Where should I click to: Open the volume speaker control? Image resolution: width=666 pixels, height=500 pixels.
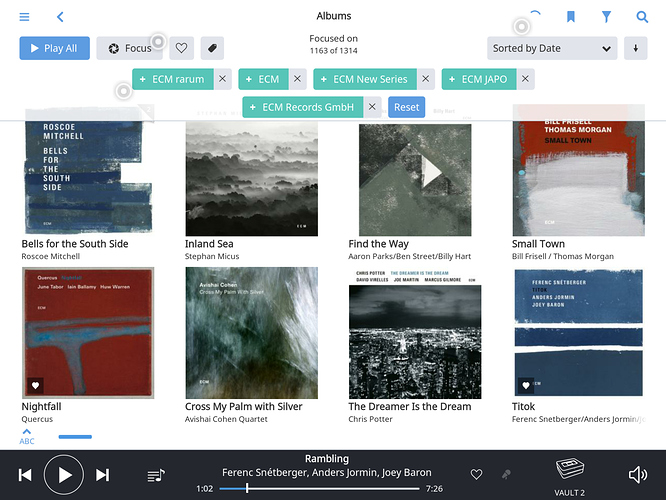point(638,475)
